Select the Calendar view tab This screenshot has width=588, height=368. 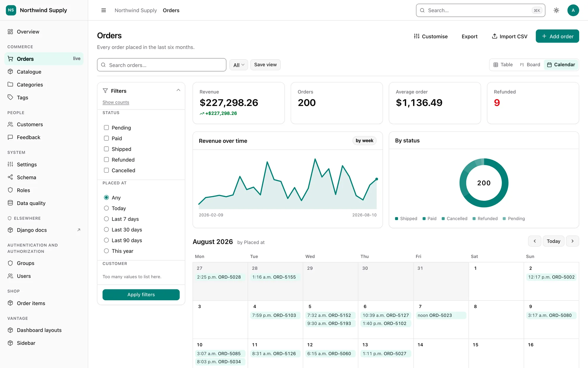(561, 65)
